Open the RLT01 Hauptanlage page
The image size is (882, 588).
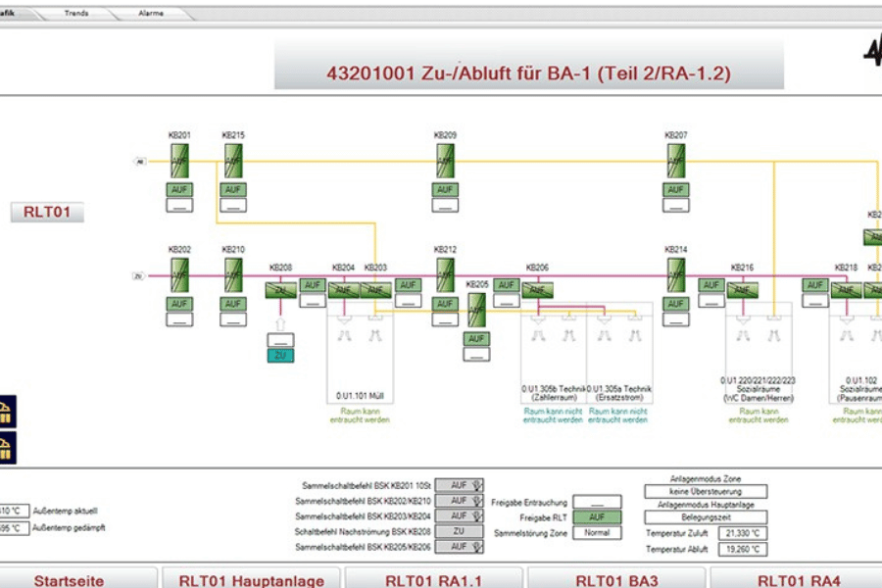[x=252, y=579]
